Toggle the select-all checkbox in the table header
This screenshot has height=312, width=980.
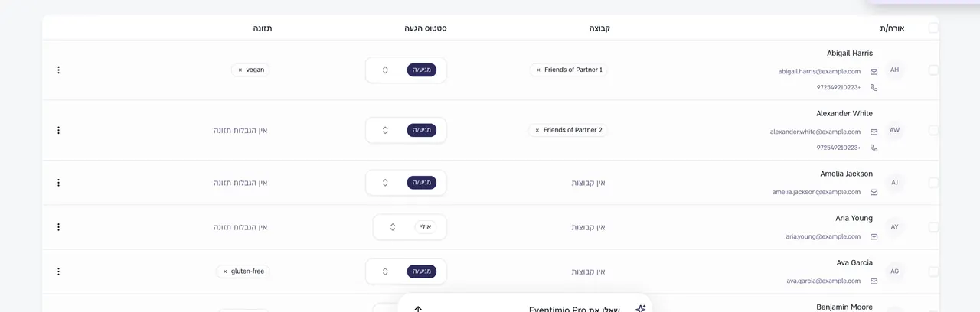click(x=933, y=28)
